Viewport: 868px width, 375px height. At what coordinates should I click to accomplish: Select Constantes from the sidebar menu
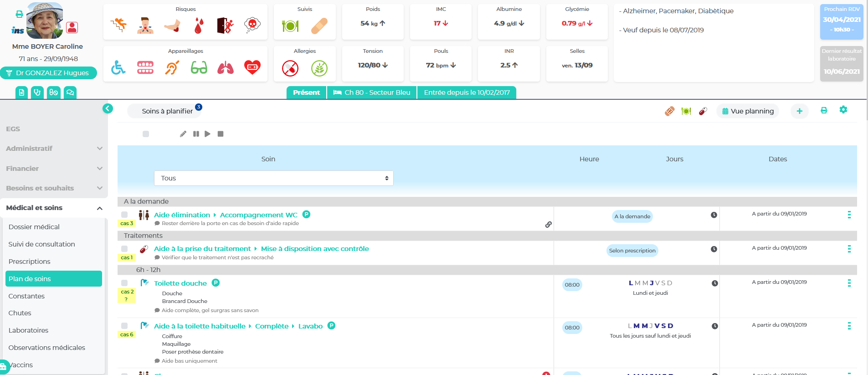coord(26,296)
